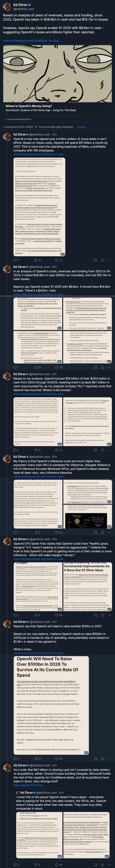This screenshot has height=868, width=115.
Task: Click the 'Traduire' translate link
Action: (x=81, y=127)
